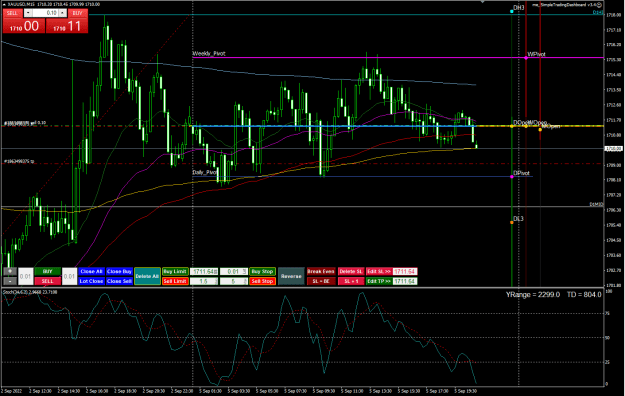Click the SL = BE button
625x396 pixels.
[x=321, y=281]
